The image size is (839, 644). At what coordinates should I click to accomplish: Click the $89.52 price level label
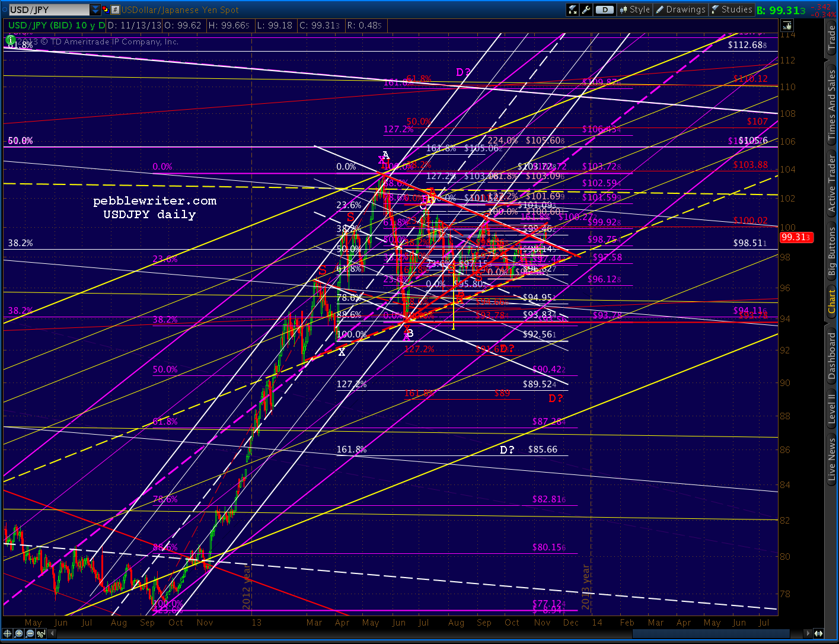tap(540, 384)
